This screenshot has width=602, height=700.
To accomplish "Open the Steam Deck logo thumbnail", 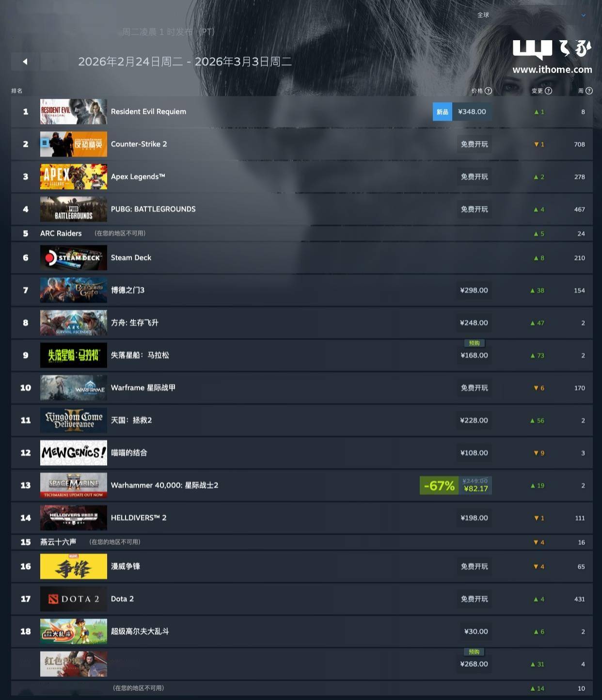I will (x=74, y=257).
